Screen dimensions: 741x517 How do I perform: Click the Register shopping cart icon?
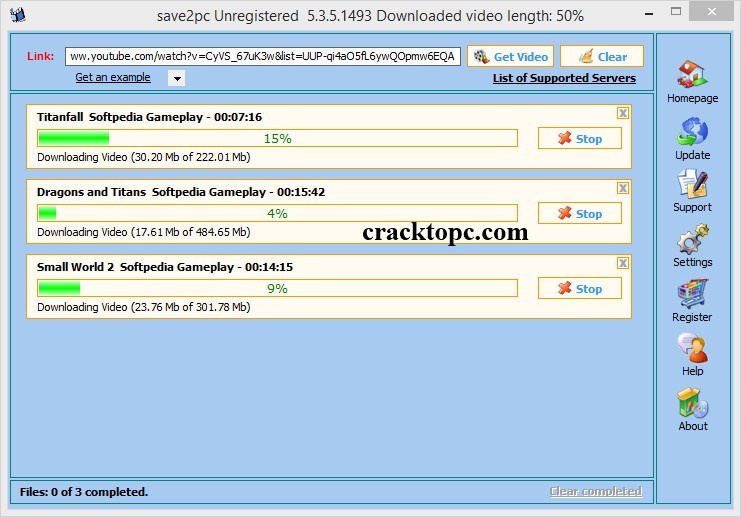(692, 293)
